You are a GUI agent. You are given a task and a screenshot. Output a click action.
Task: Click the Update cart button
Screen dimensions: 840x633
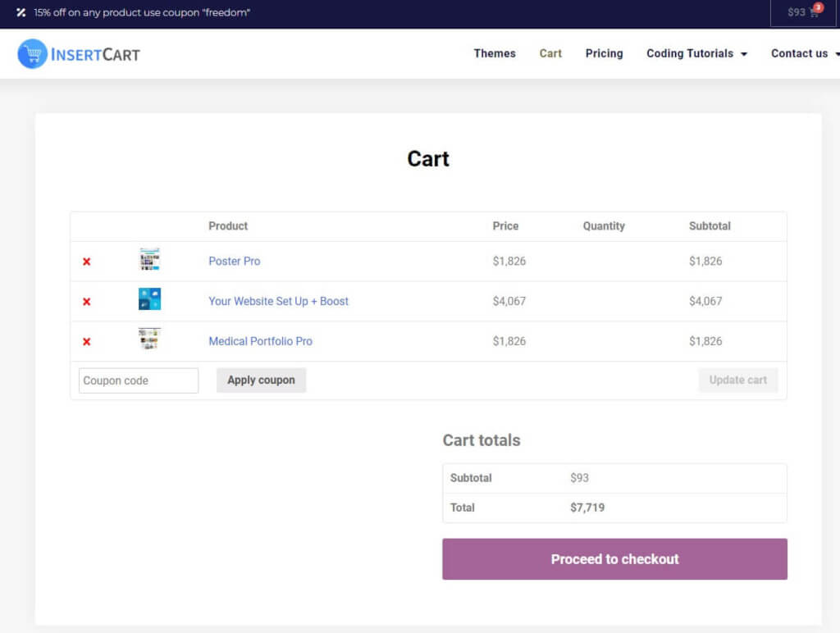click(x=737, y=380)
